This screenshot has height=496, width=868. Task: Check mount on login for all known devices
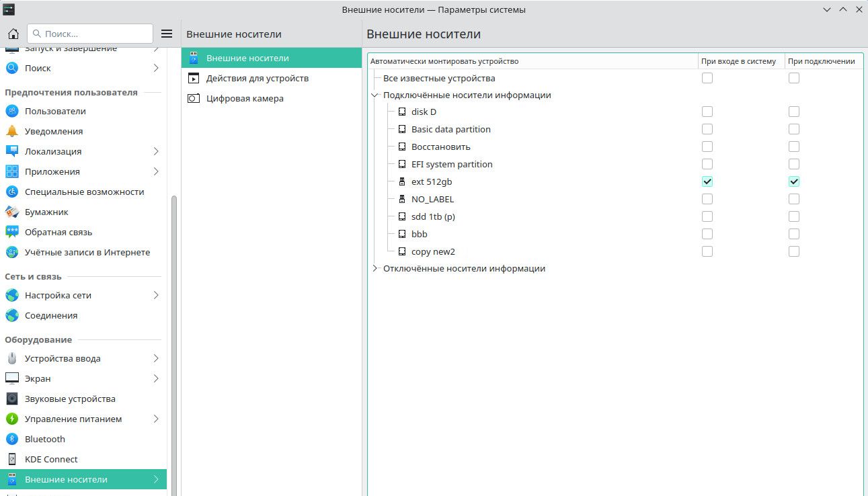(707, 78)
